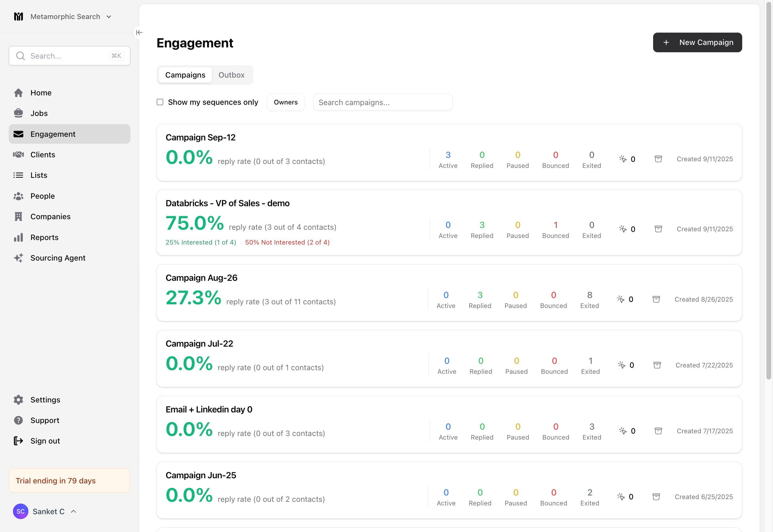
Task: Open the Databricks - VP of Sales - demo campaign
Action: [x=227, y=203]
